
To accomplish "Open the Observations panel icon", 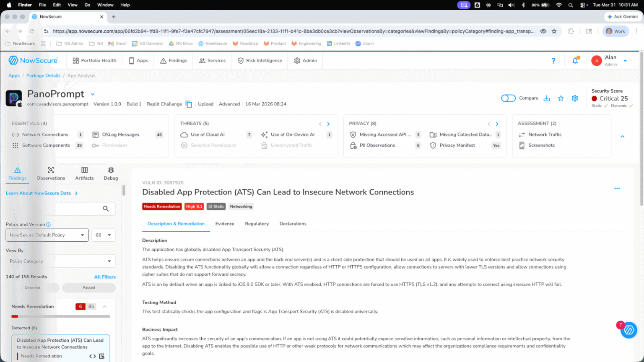I will [51, 170].
